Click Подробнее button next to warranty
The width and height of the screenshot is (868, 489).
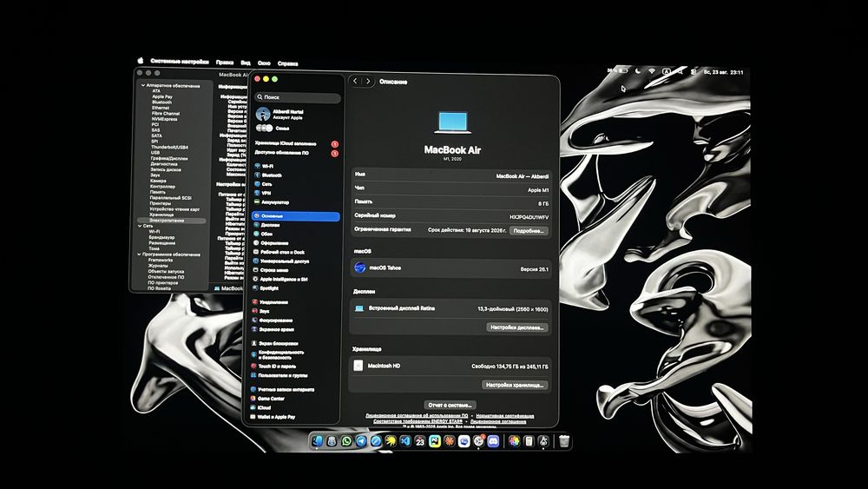point(529,230)
